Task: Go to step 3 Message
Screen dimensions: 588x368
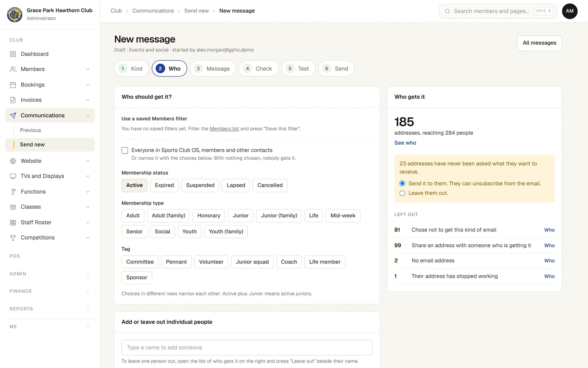Action: (x=213, y=68)
